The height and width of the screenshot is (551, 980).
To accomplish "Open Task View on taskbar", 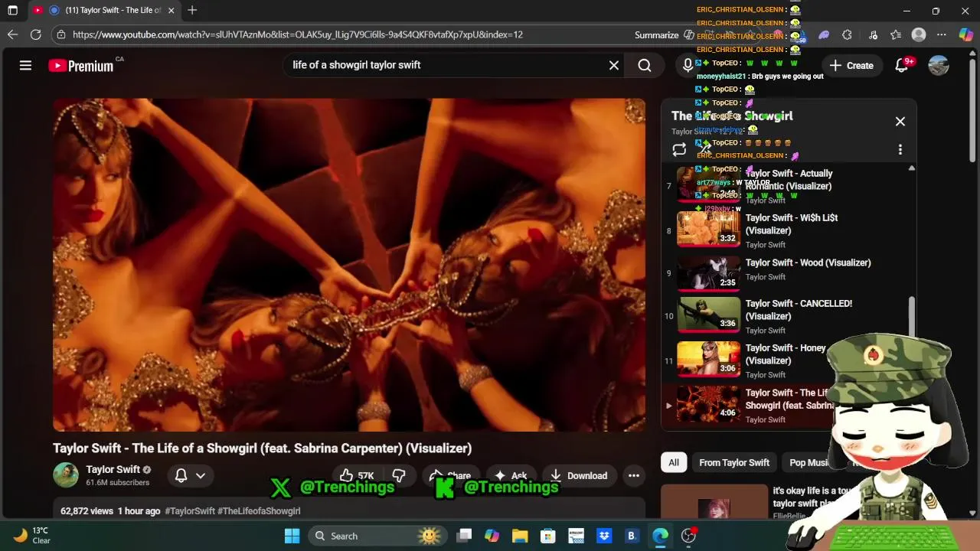I will (x=464, y=536).
